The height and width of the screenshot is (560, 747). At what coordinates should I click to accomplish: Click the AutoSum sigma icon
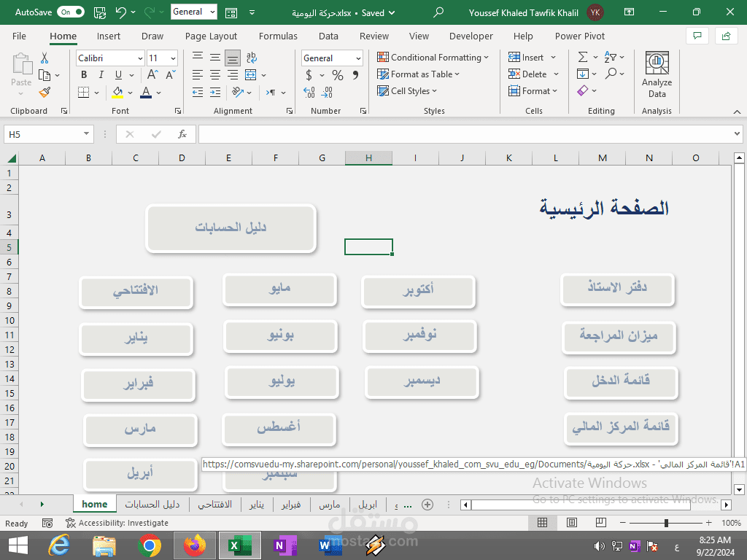[583, 57]
